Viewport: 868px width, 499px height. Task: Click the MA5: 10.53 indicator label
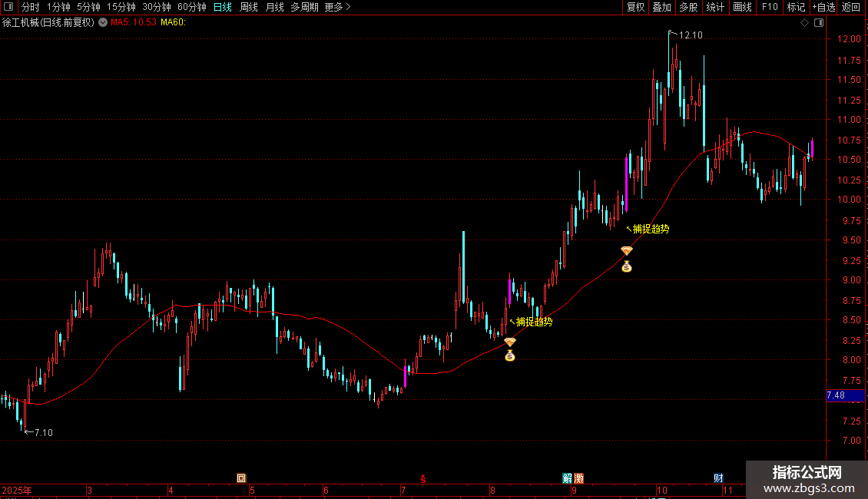(134, 22)
